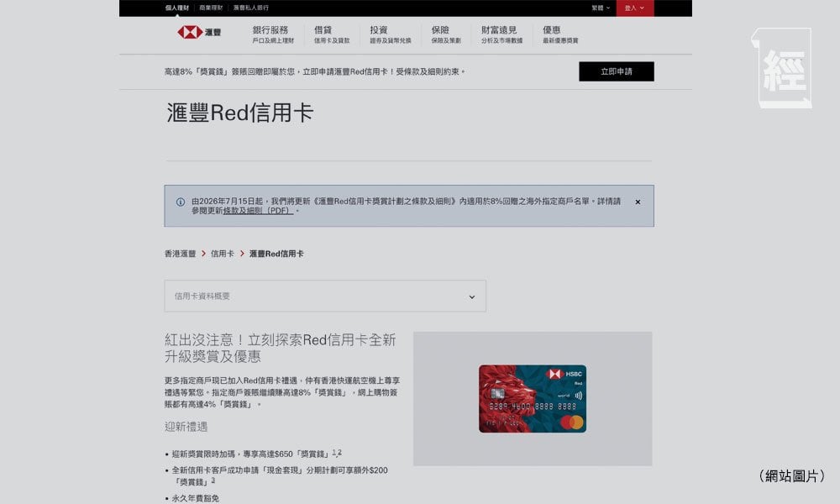This screenshot has width=840, height=504.
Task: Open the 繁體 language dropdown
Action: (601, 8)
